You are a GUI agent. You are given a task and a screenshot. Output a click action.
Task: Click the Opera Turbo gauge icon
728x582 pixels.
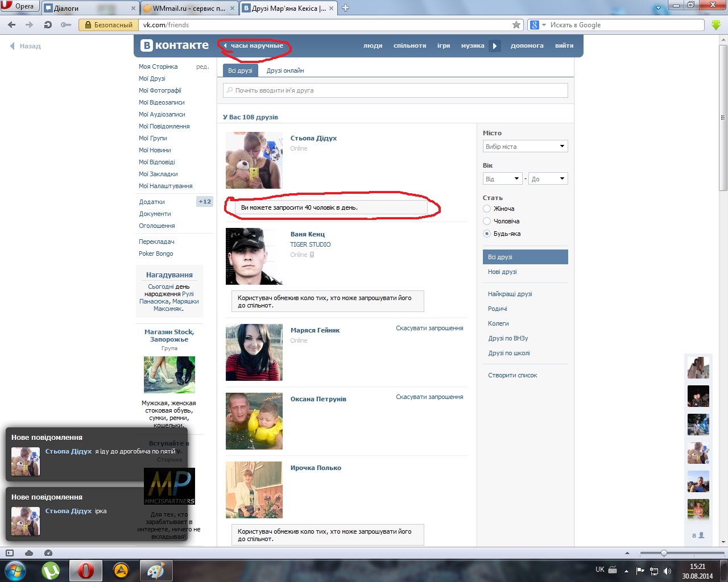tap(48, 553)
